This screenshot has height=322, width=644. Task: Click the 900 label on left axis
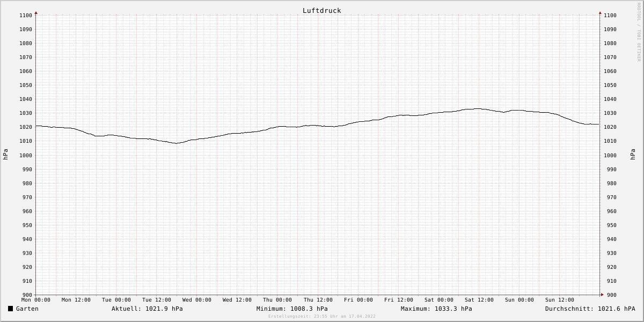coord(27,295)
